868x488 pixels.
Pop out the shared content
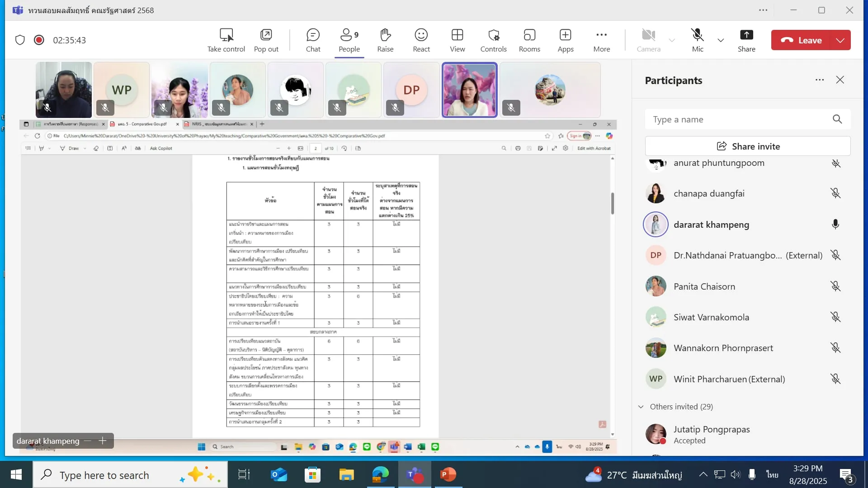266,40
